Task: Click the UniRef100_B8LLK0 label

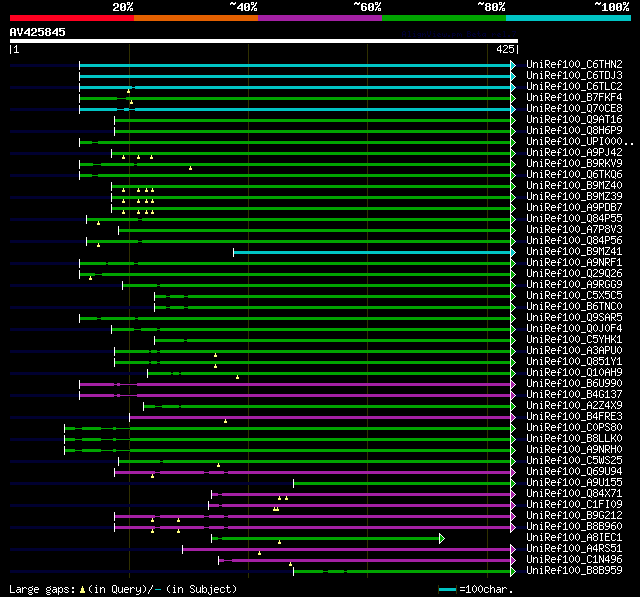Action: (x=574, y=439)
